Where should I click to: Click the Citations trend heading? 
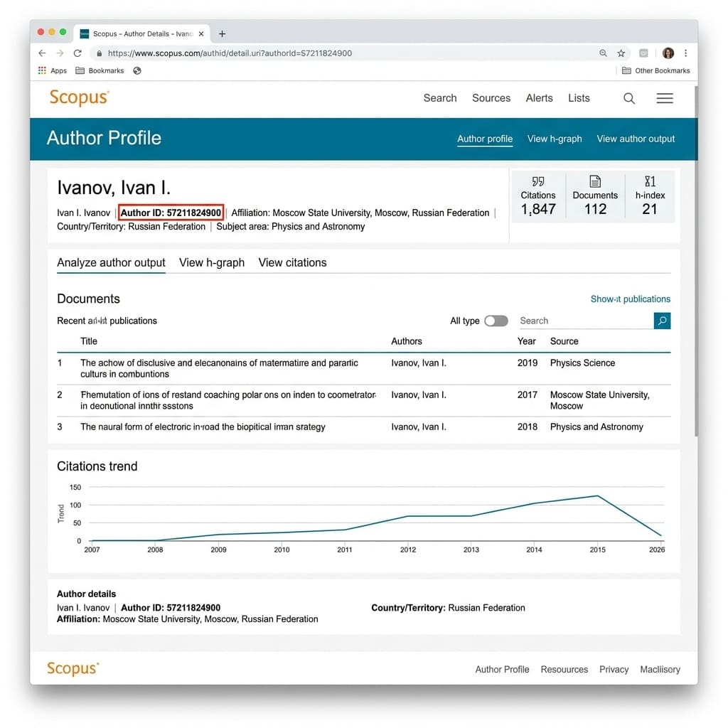97,466
